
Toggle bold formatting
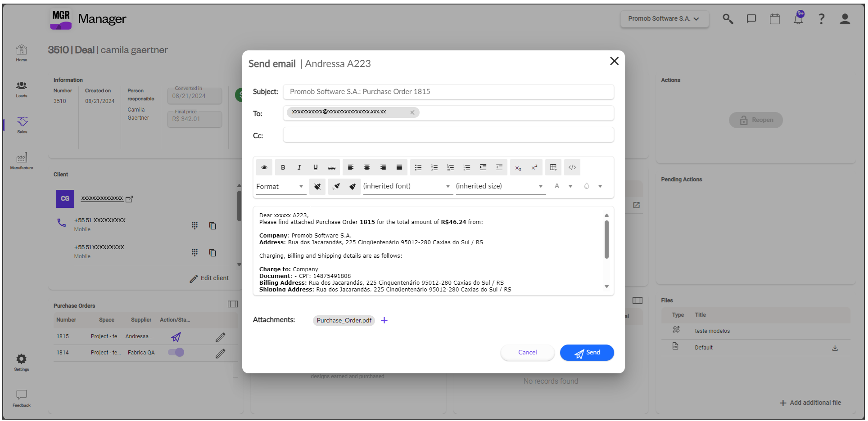point(283,167)
